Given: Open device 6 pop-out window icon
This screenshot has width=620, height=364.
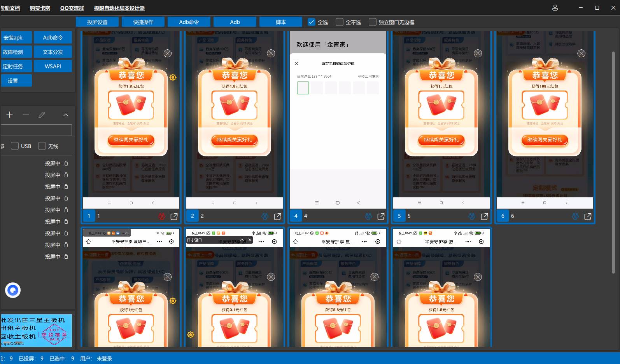Looking at the screenshot, I should (x=588, y=216).
